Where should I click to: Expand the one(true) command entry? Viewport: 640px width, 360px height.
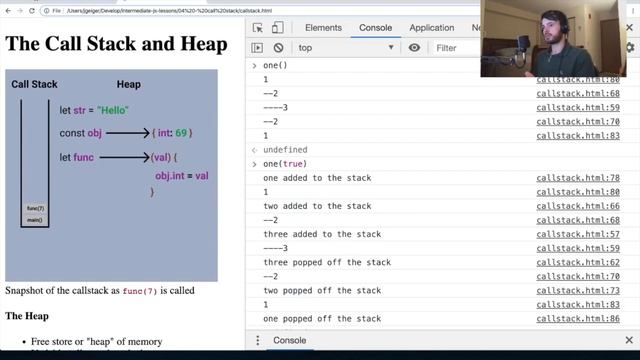pyautogui.click(x=254, y=164)
